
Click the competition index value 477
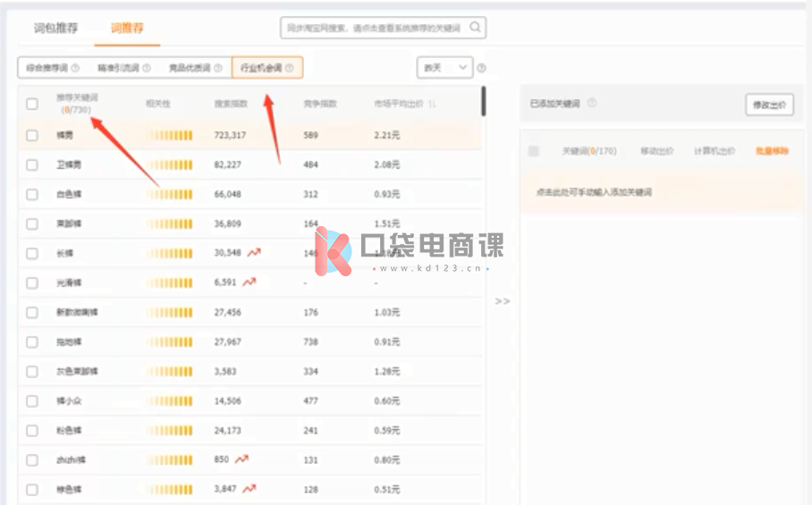[310, 400]
